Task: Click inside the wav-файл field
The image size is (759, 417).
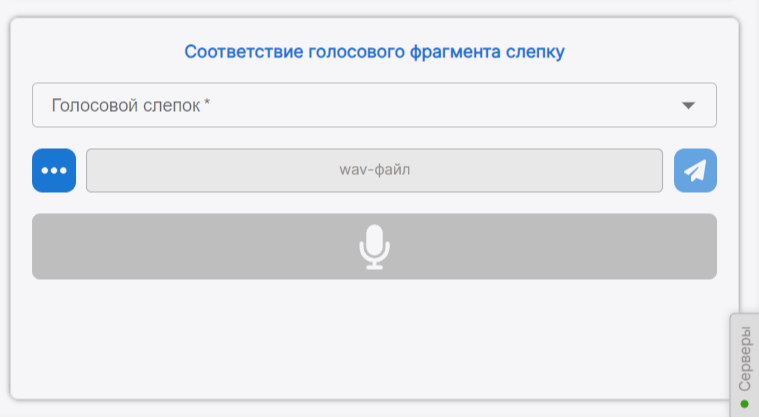Action: [374, 170]
